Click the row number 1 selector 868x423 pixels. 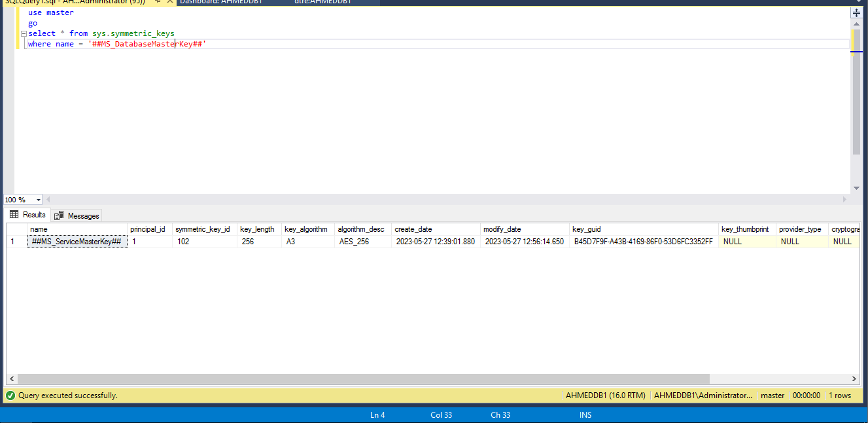coord(14,241)
